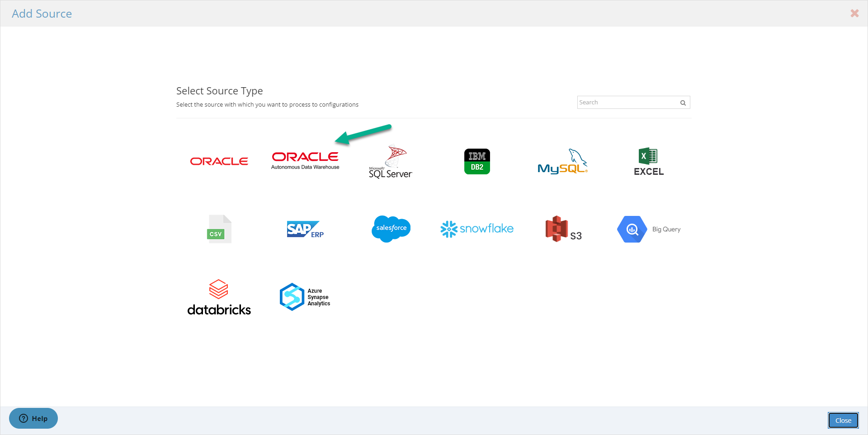The image size is (868, 435).
Task: Select the CSV file source
Action: (219, 229)
